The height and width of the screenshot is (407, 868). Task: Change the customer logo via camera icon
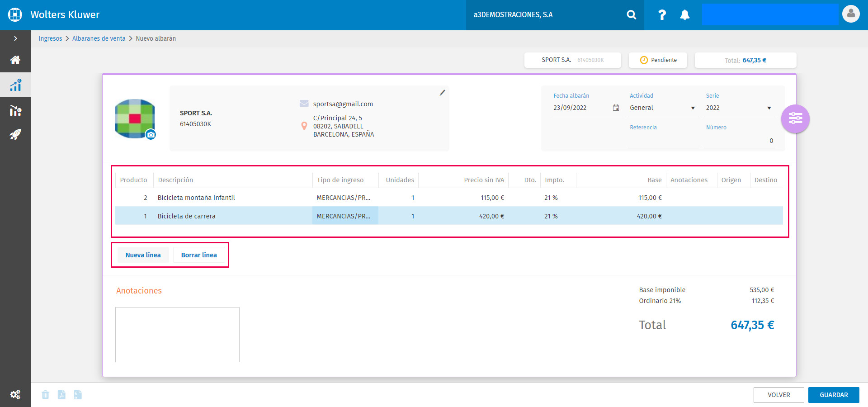point(151,135)
